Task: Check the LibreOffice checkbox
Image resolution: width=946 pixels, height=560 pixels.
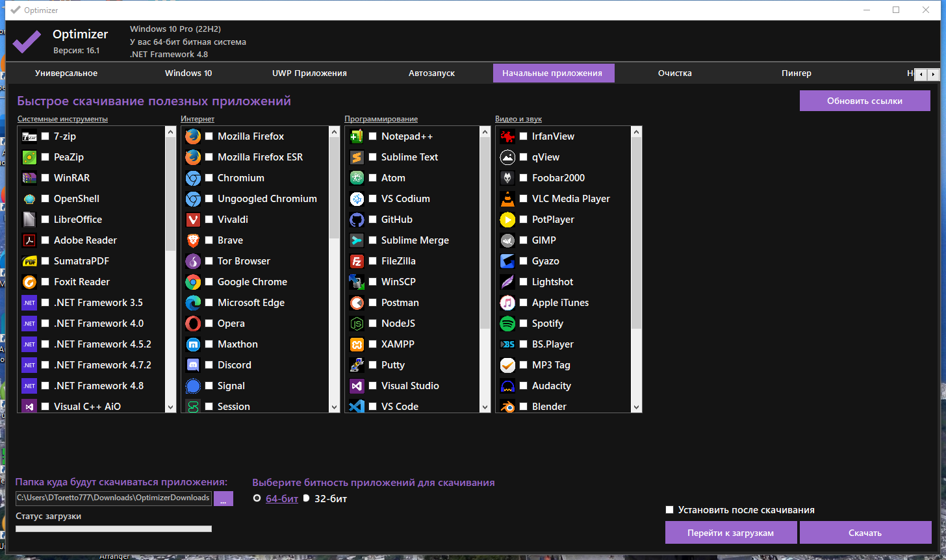Action: [x=45, y=220]
